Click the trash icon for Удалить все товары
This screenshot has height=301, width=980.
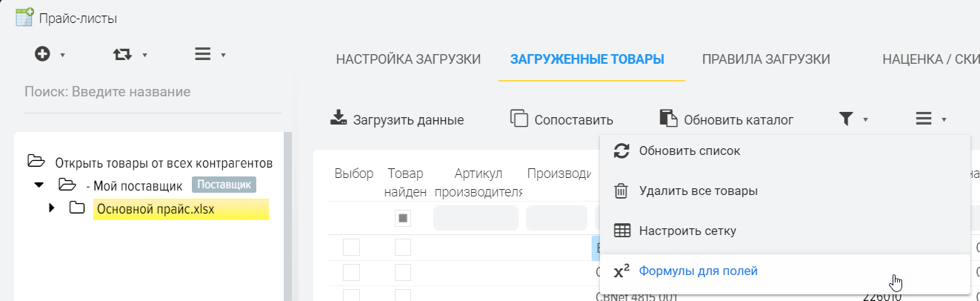tap(622, 191)
